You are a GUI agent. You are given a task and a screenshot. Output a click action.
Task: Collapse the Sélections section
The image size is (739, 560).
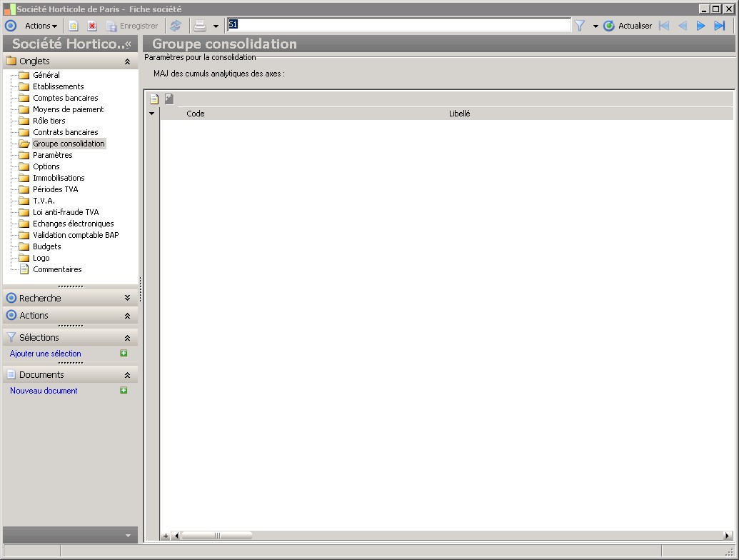(127, 338)
